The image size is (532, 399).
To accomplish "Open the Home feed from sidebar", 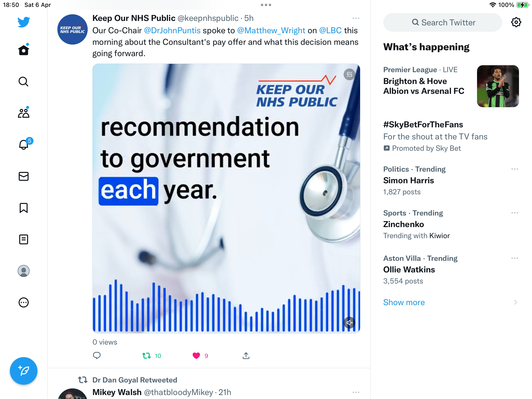I will tap(24, 50).
